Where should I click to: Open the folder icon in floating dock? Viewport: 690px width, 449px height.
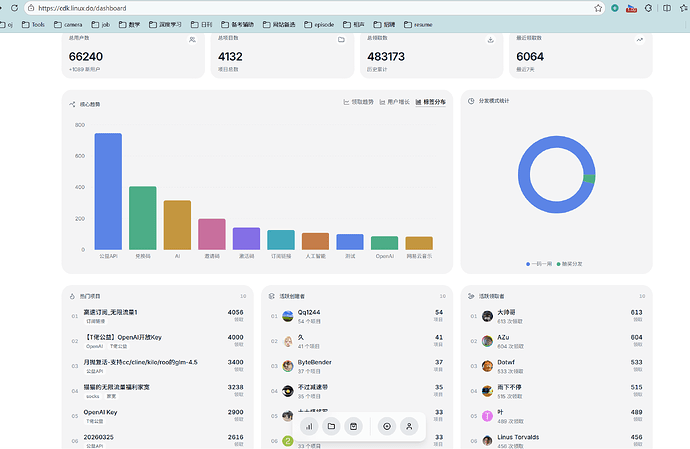pyautogui.click(x=331, y=426)
